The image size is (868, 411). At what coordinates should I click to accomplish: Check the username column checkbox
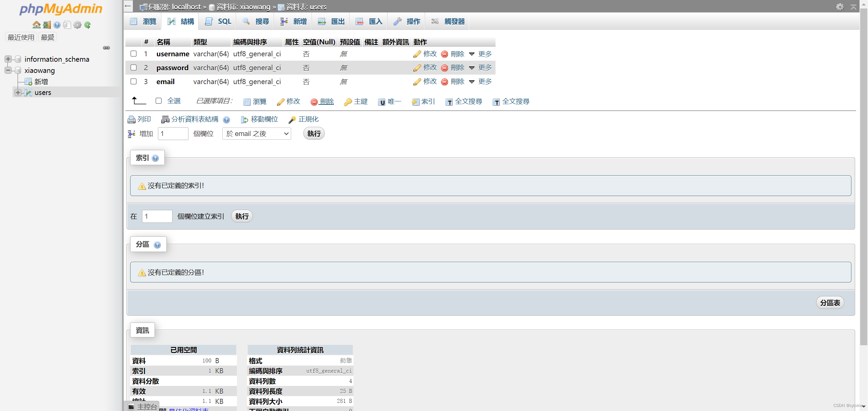click(134, 54)
